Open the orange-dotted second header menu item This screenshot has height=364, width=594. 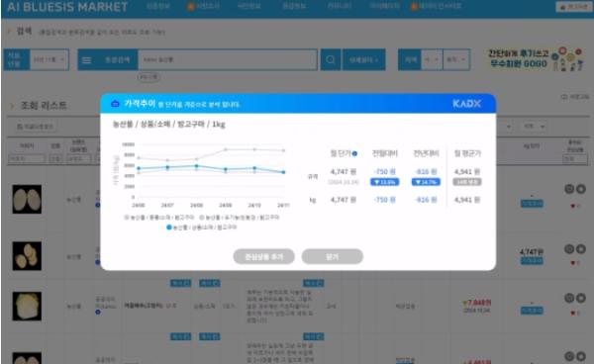(204, 7)
